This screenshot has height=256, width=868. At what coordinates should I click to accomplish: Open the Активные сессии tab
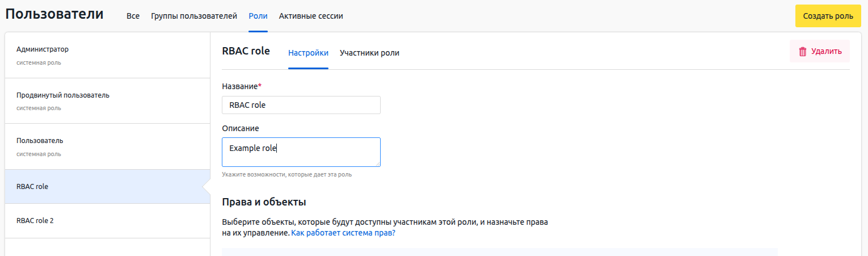[x=311, y=16]
